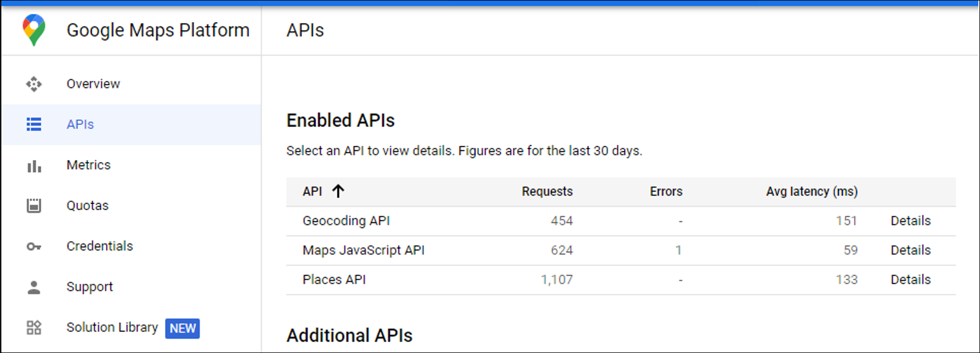The width and height of the screenshot is (980, 353).
Task: Go to the Quotas page
Action: 87,206
